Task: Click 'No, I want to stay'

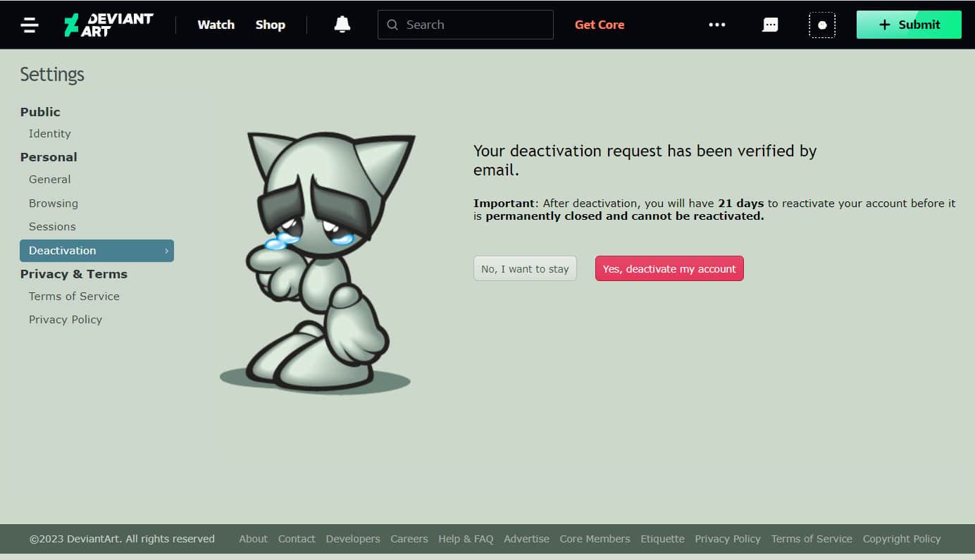Action: (525, 268)
